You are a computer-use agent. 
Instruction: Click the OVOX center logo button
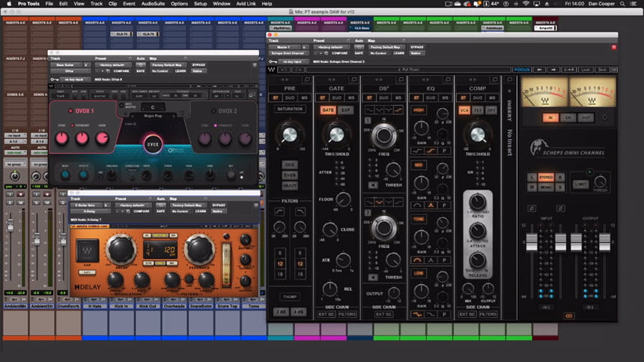click(x=153, y=144)
